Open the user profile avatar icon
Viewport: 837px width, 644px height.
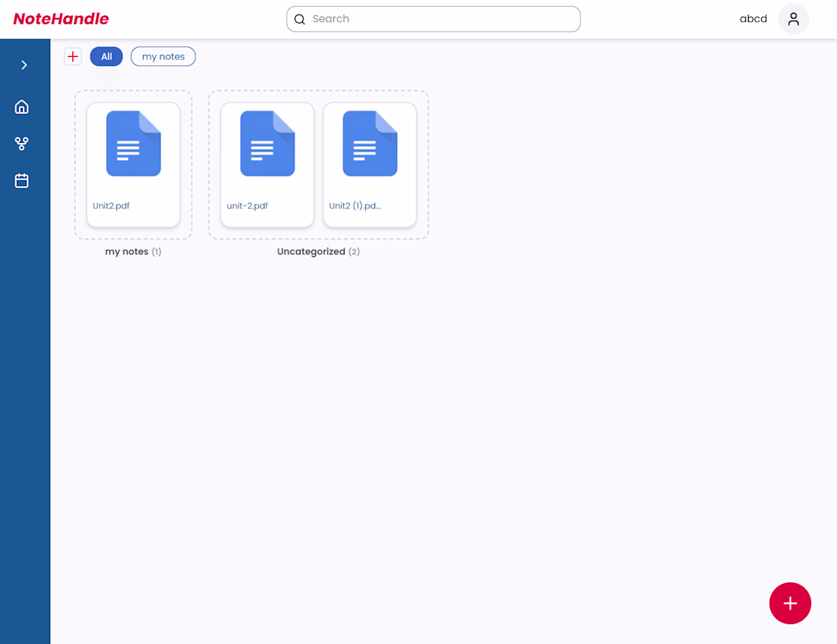793,19
